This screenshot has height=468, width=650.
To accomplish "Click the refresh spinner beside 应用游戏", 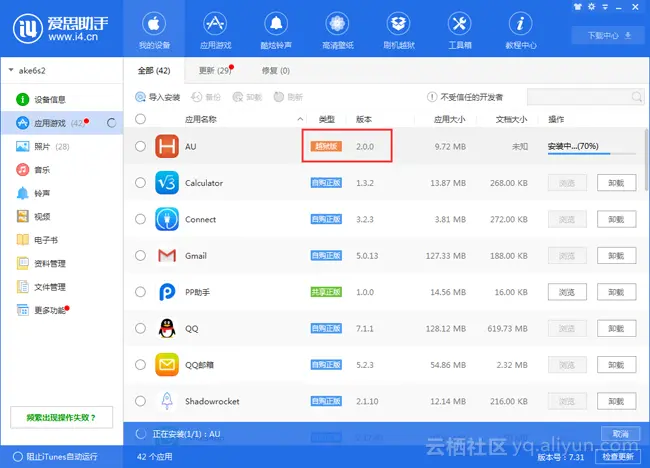I will 112,123.
